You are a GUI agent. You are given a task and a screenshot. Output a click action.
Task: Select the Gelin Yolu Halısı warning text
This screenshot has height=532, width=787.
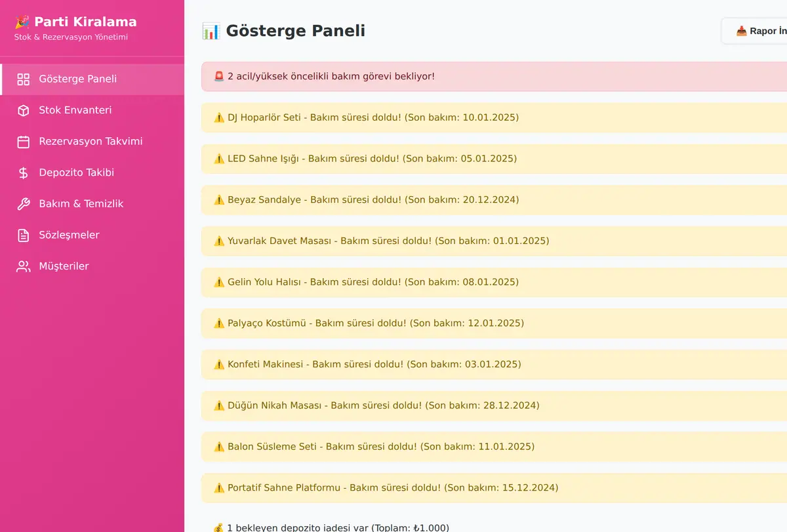(x=373, y=282)
